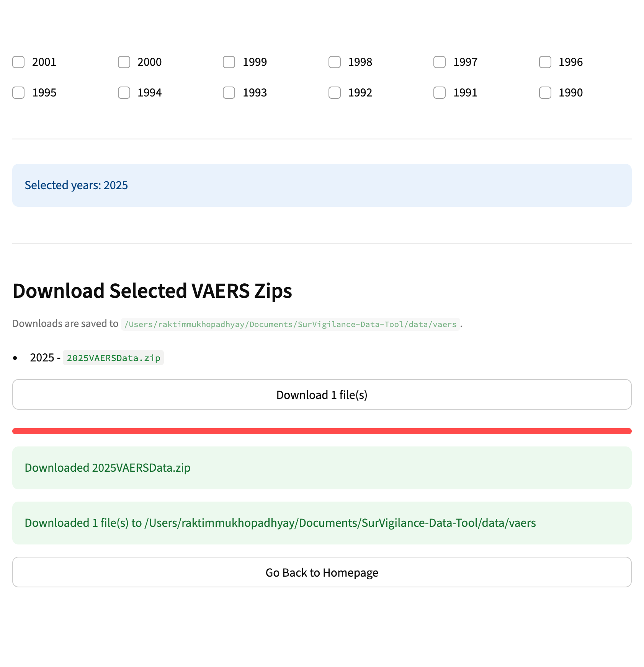Click the red download progress bar
This screenshot has width=644, height=667.
pyautogui.click(x=322, y=431)
